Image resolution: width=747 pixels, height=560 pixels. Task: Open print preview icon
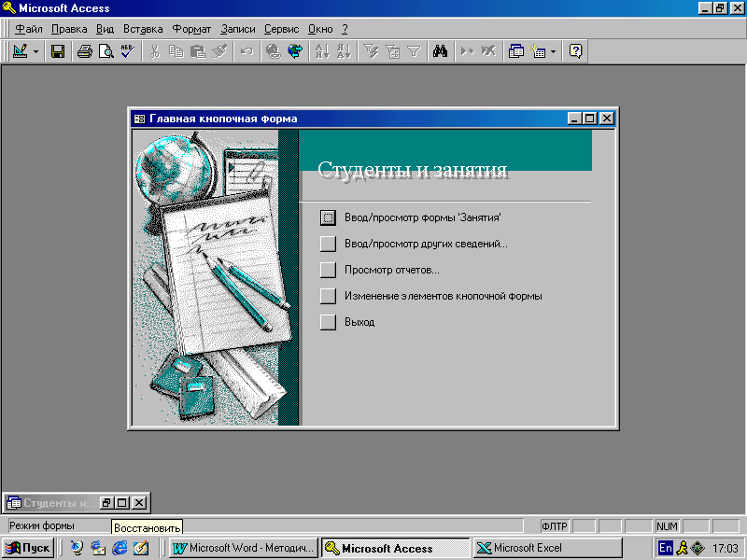[x=106, y=51]
